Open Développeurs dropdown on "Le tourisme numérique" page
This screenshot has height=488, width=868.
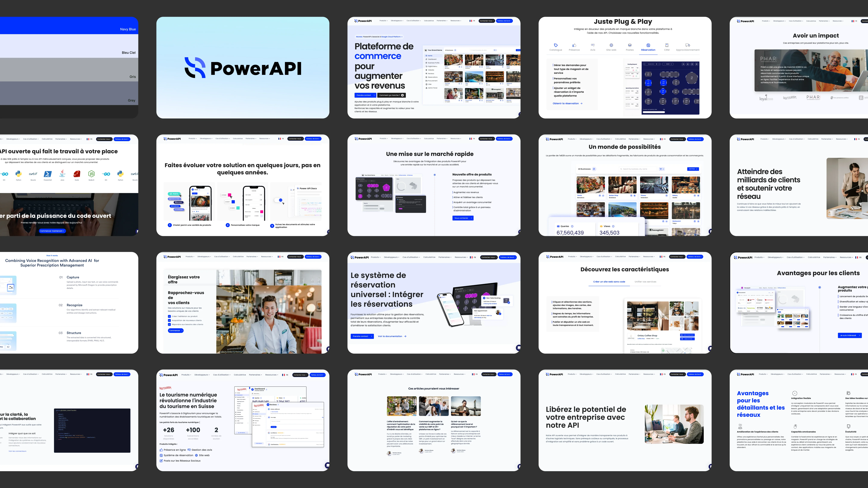coord(202,375)
